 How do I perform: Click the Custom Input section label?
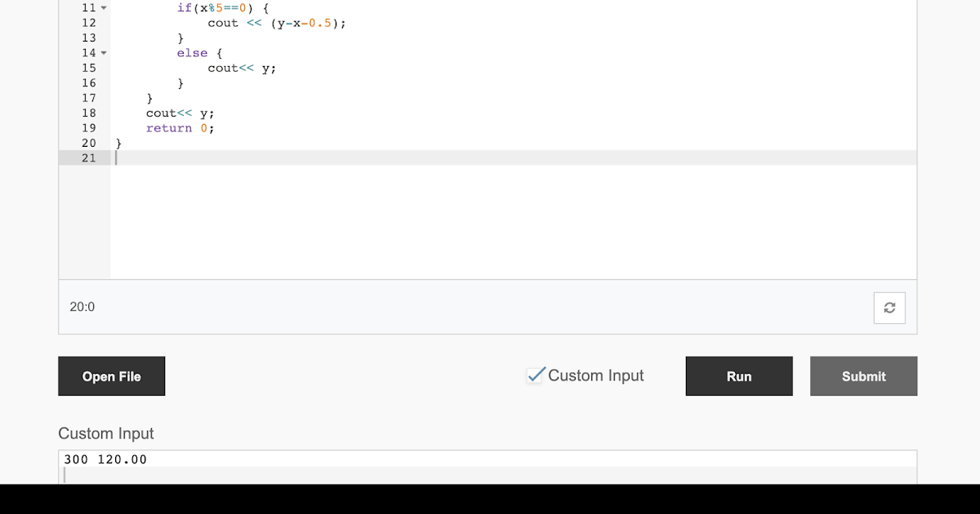[x=106, y=433]
